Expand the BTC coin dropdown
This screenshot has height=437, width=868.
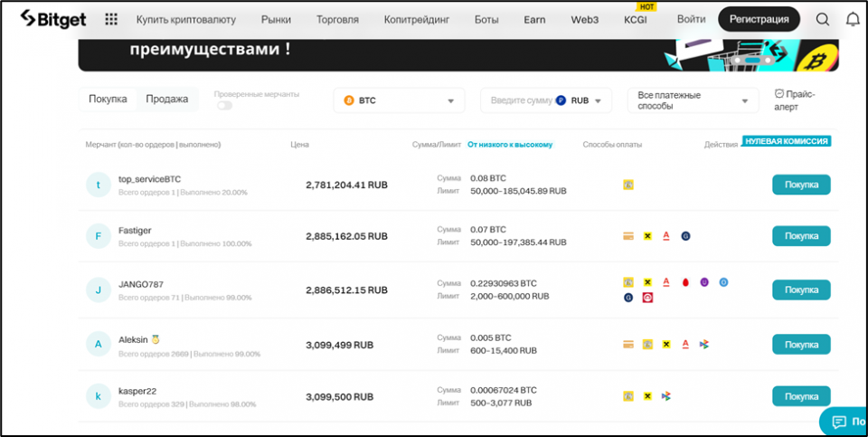399,100
